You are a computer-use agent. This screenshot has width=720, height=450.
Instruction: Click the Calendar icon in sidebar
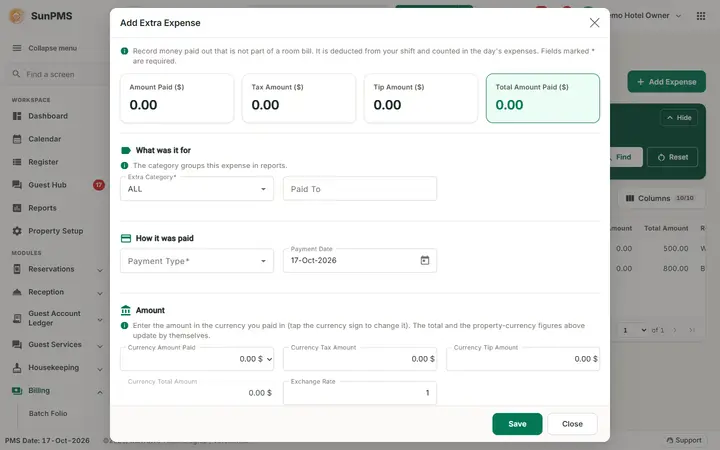[x=17, y=139]
